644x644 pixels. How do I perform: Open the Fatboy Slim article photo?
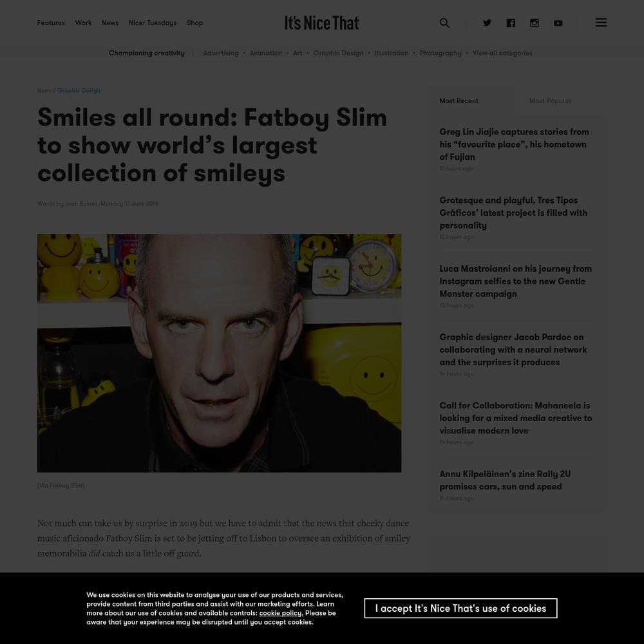(x=219, y=353)
